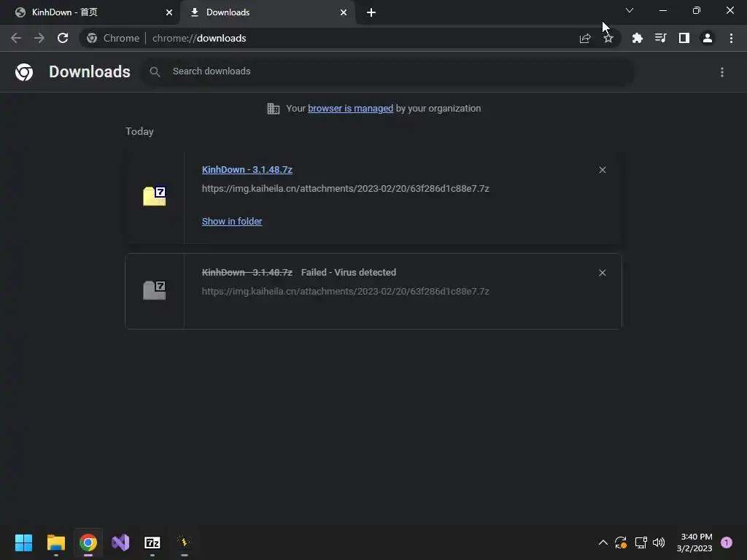
Task: Click the failed download's kaiheila URL text
Action: coord(345,292)
